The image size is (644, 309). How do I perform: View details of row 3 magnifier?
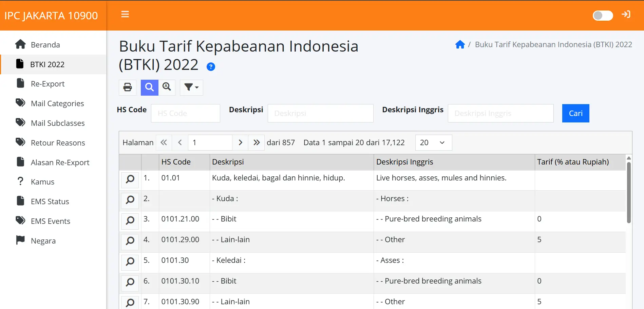click(130, 221)
